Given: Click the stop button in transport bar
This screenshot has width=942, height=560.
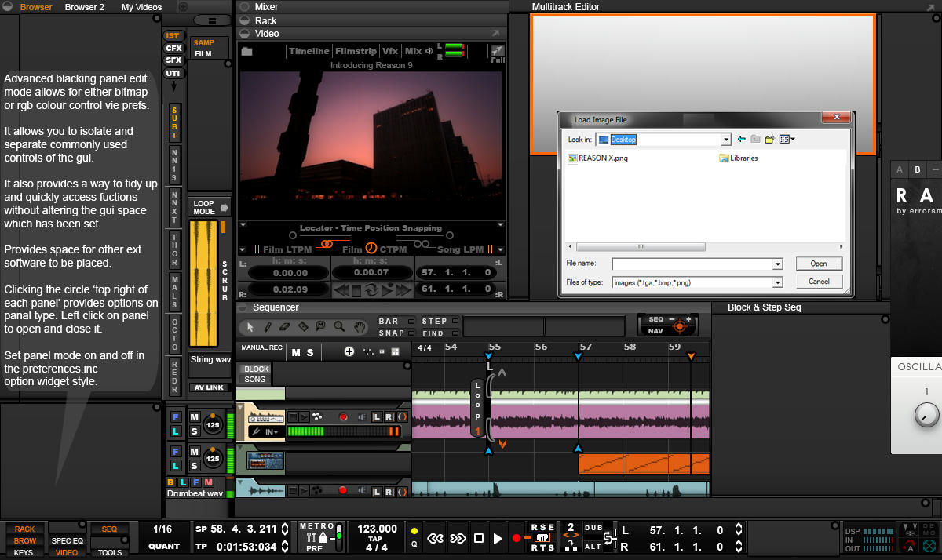Looking at the screenshot, I should [x=479, y=538].
